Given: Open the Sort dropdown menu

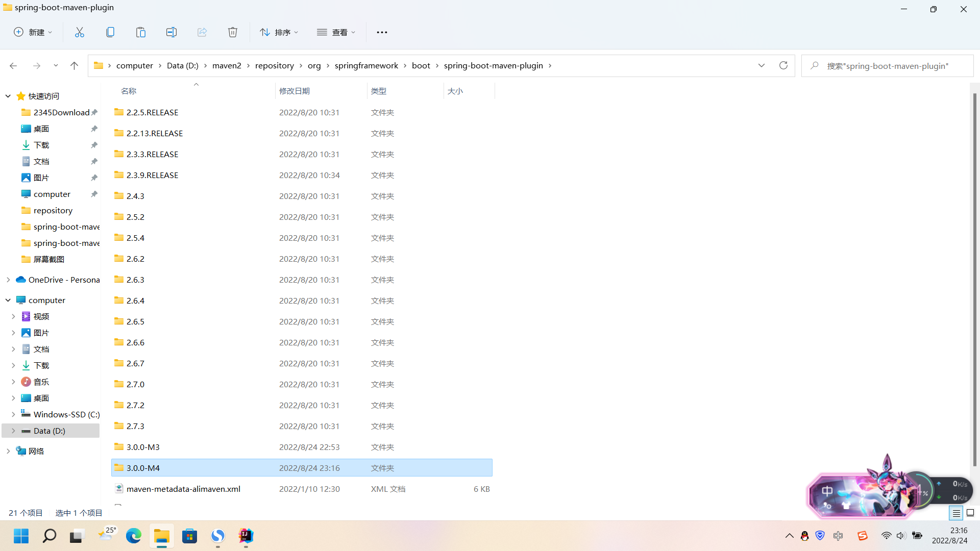Looking at the screenshot, I should [279, 32].
